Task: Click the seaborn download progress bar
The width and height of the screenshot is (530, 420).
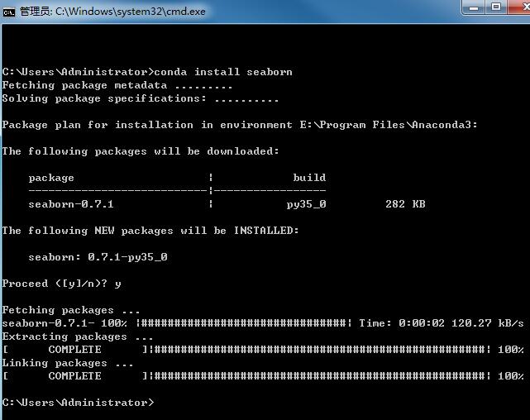Action: tap(244, 323)
